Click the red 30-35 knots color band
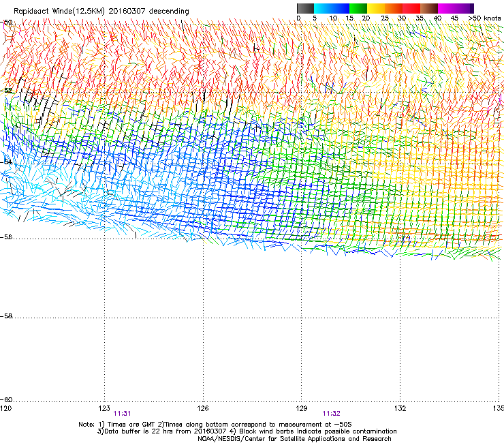The height and width of the screenshot is (443, 504). click(x=411, y=8)
